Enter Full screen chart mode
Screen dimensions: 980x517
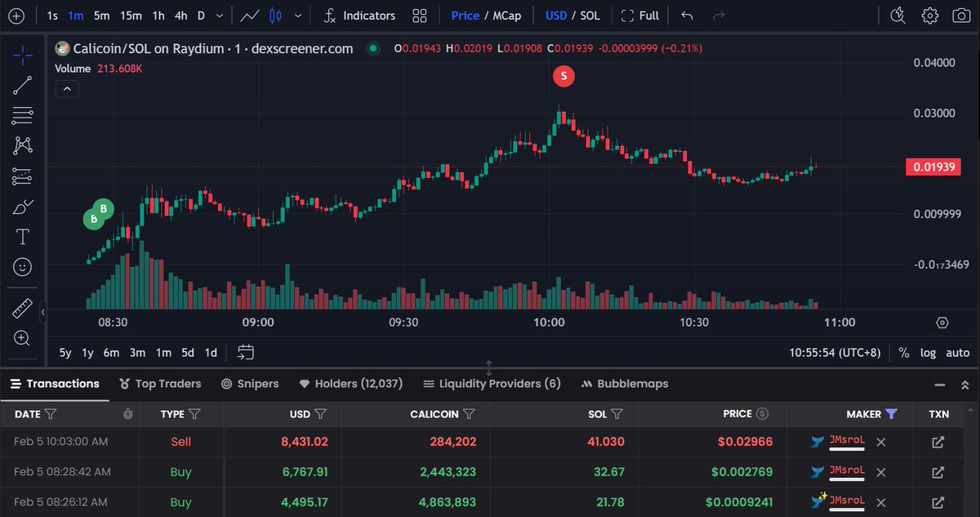click(x=639, y=16)
